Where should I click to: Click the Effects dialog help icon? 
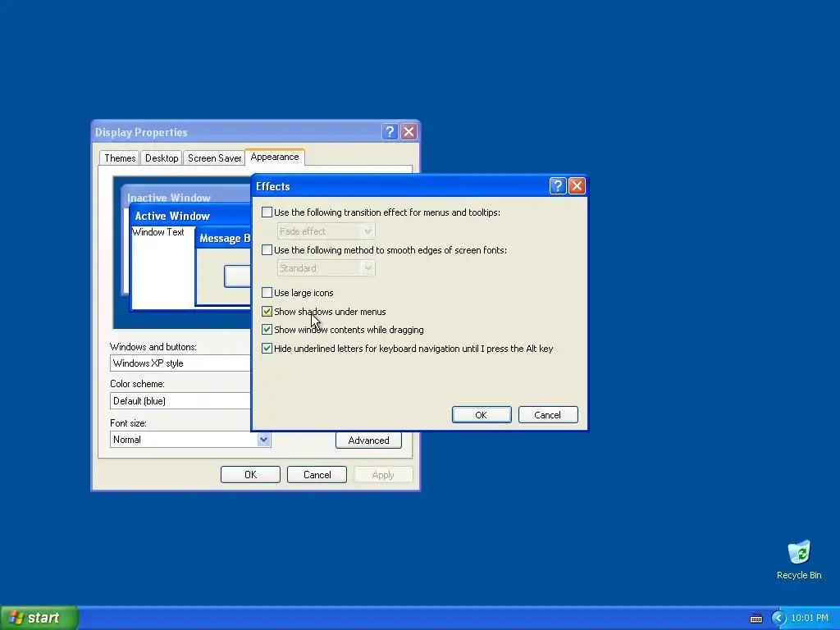(x=557, y=186)
